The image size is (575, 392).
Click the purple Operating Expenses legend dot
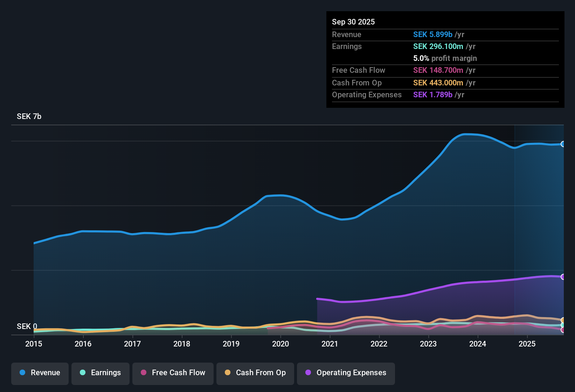(x=307, y=373)
